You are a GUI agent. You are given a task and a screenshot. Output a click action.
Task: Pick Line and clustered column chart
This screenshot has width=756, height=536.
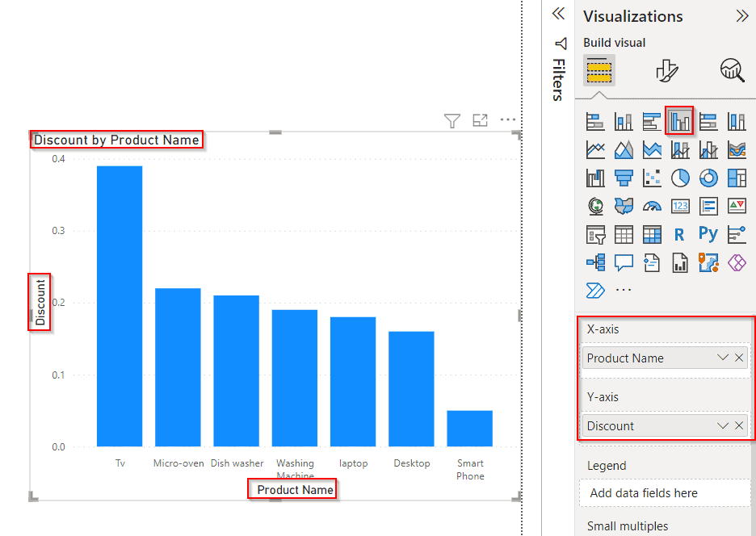point(708,150)
